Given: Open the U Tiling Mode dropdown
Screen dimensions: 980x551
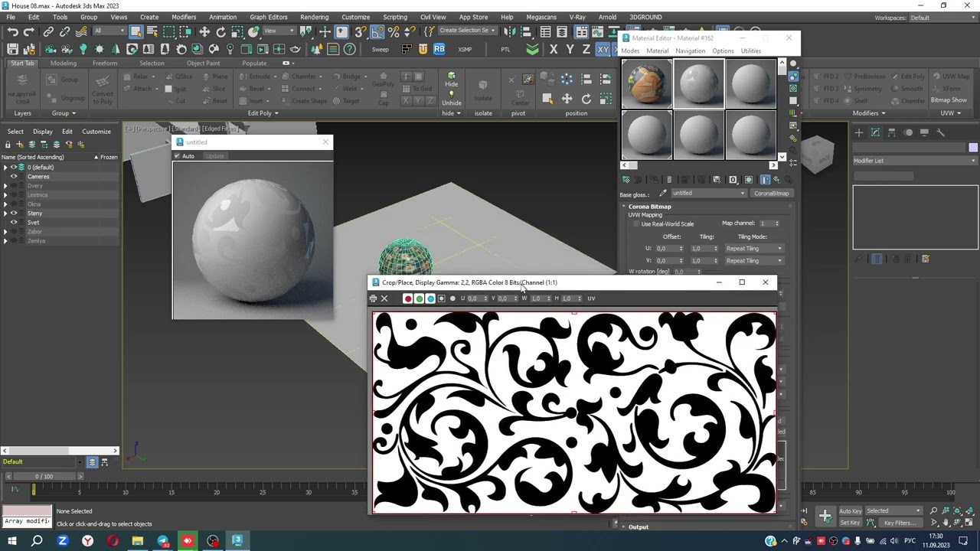Looking at the screenshot, I should [x=754, y=249].
